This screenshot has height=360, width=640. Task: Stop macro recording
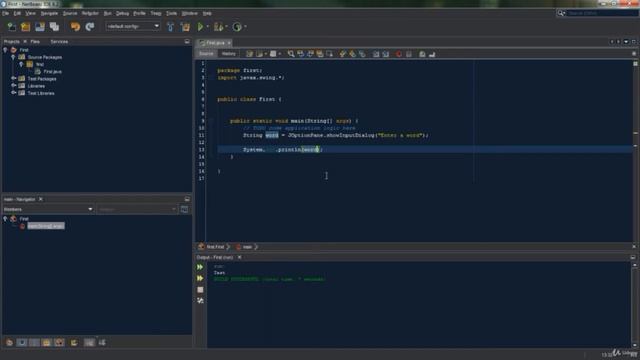click(x=409, y=54)
